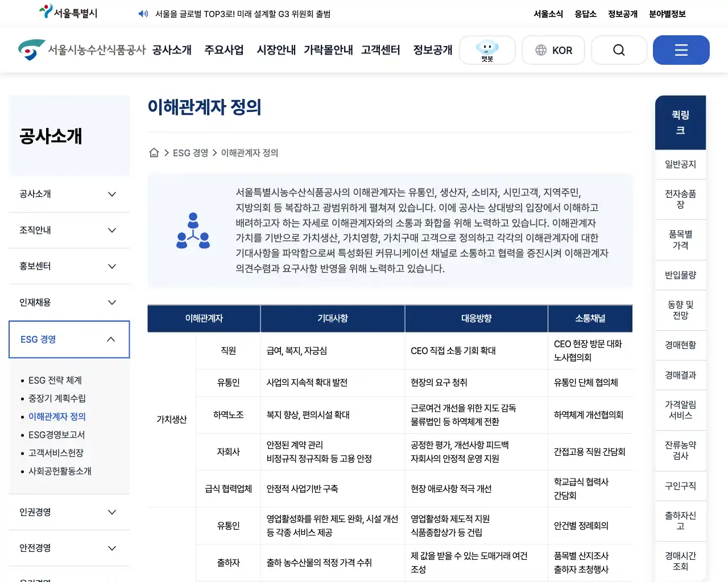Expand the 조직안내 sidebar section
The width and height of the screenshot is (728, 582).
[69, 230]
